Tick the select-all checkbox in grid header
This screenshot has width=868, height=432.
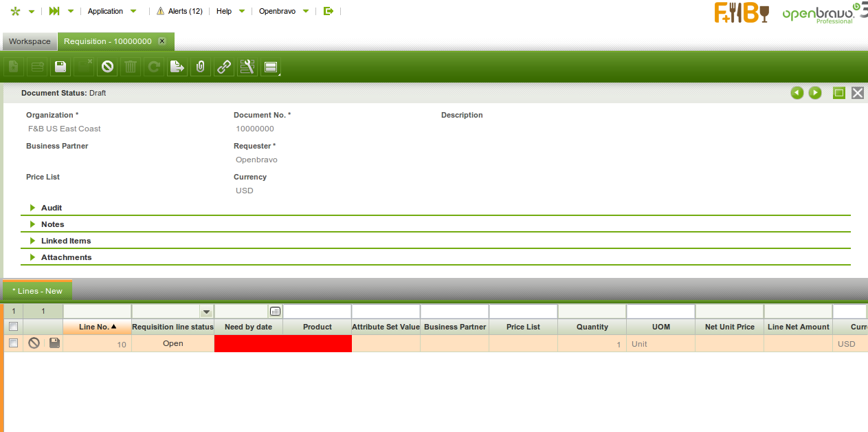pyautogui.click(x=13, y=327)
